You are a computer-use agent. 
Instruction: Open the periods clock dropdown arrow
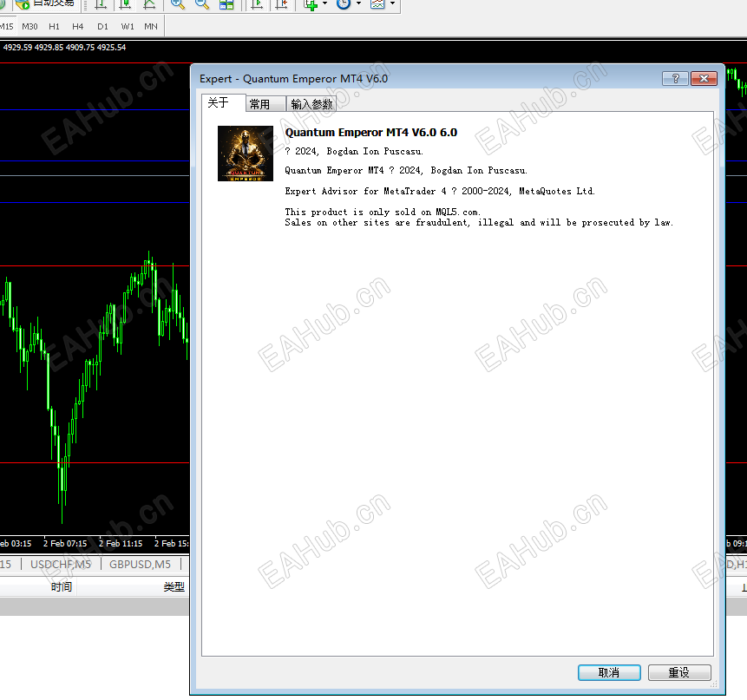pos(358,3)
